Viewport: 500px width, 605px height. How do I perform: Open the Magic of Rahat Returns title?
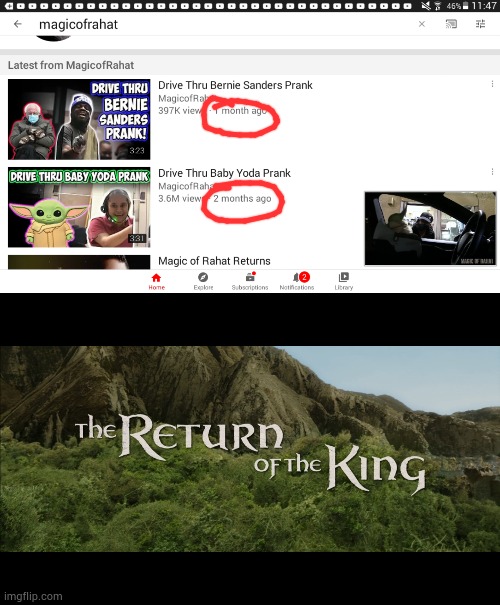pos(214,261)
